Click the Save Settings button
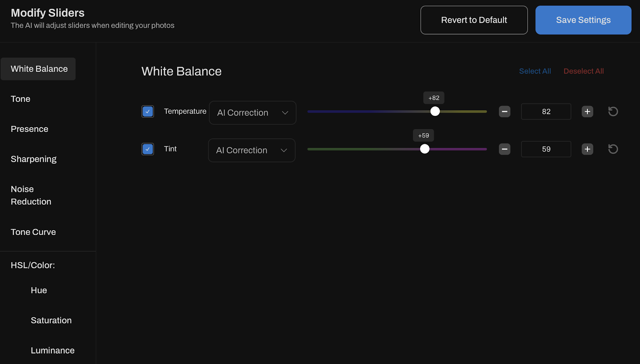Image resolution: width=640 pixels, height=364 pixels. click(583, 20)
